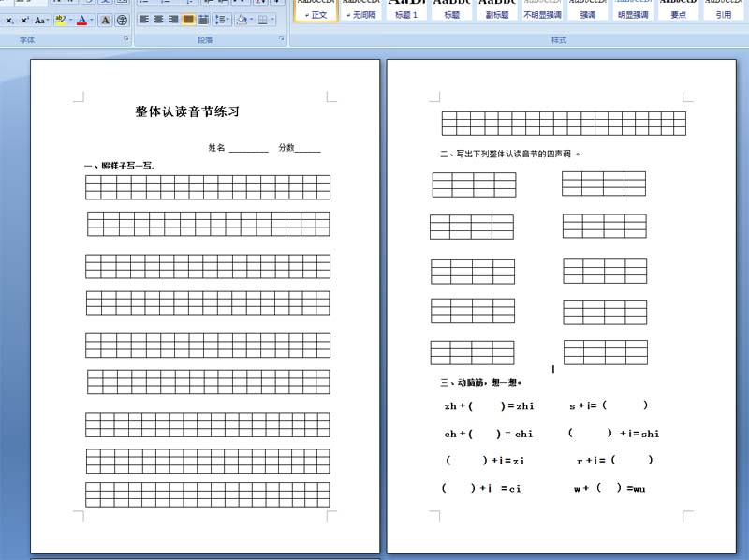Apply the 不明显强调 style

point(543,10)
